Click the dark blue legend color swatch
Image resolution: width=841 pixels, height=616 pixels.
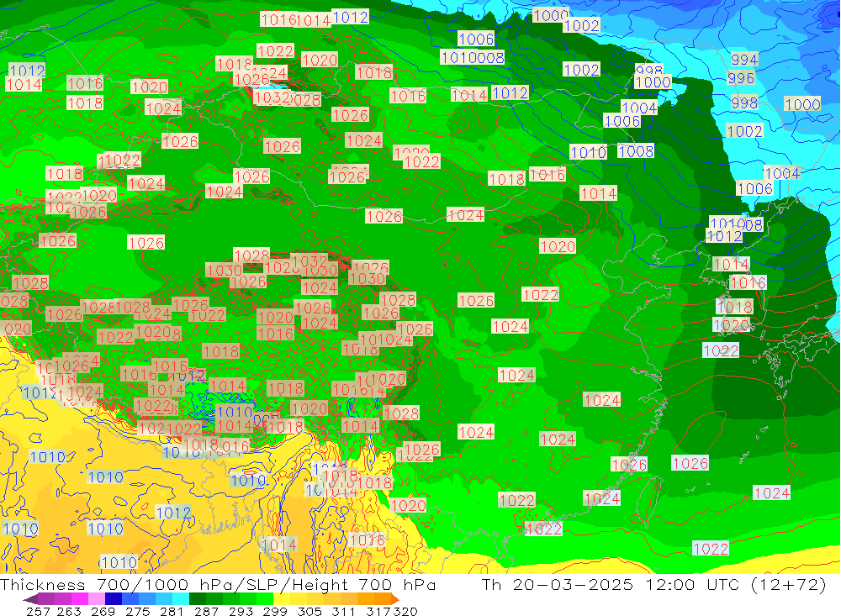click(x=114, y=599)
